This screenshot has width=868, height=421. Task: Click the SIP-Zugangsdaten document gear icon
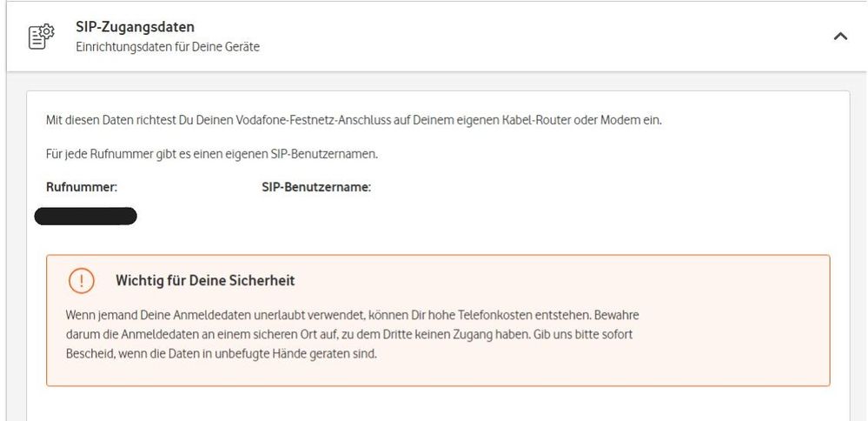[42, 37]
